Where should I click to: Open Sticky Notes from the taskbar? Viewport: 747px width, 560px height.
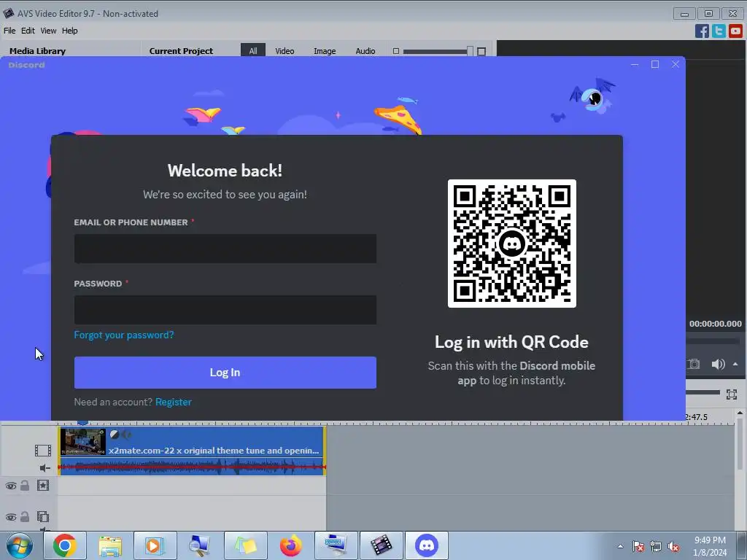point(245,545)
